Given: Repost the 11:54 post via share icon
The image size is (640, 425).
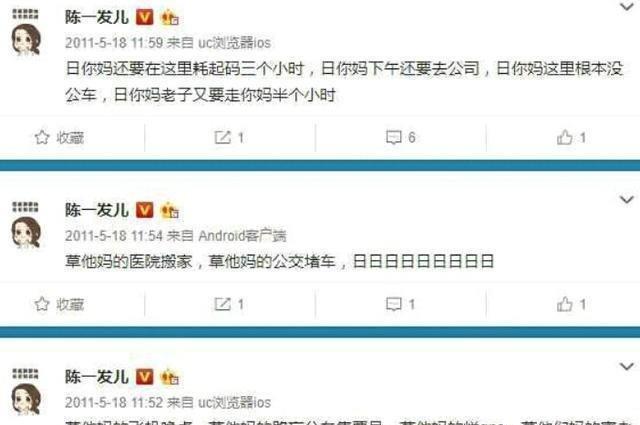Looking at the screenshot, I should 222,304.
